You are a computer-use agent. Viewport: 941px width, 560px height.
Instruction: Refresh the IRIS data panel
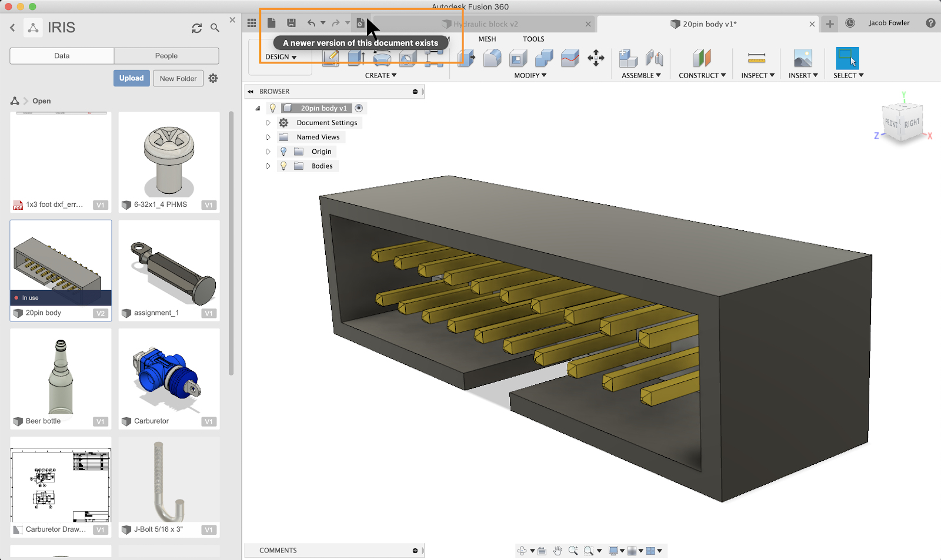click(196, 28)
